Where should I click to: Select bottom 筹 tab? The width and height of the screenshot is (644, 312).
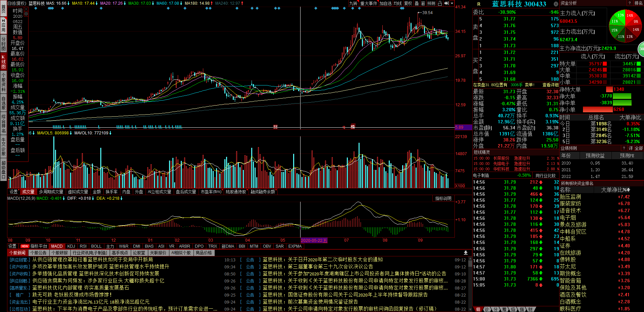[x=504, y=309]
